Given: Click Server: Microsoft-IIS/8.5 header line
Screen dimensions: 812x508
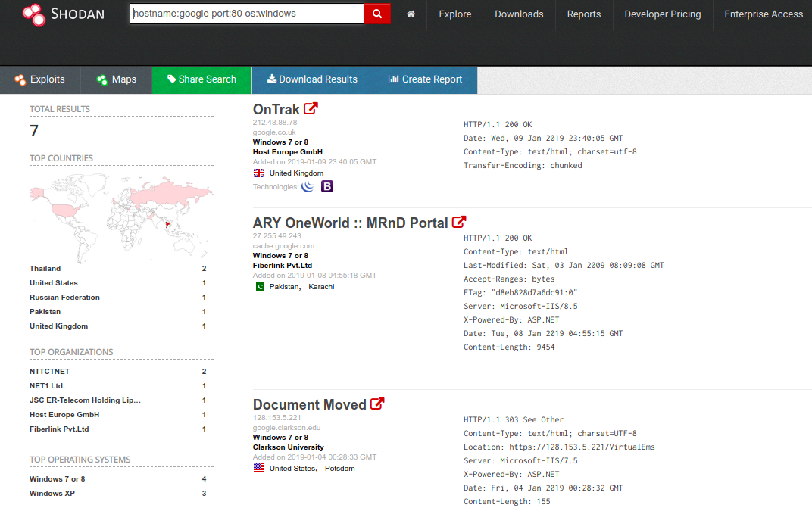Looking at the screenshot, I should click(x=520, y=306).
